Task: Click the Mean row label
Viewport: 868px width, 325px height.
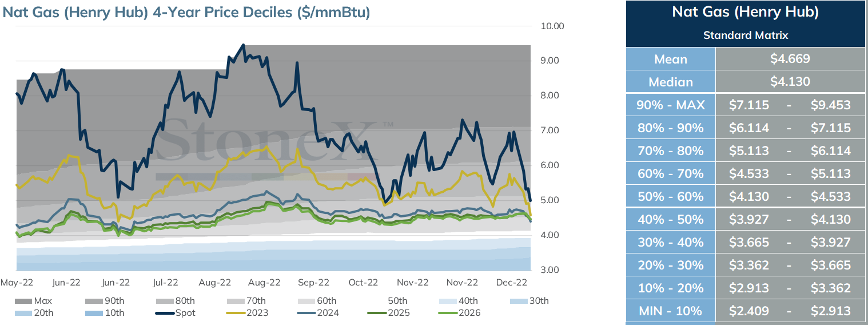Action: (x=671, y=59)
